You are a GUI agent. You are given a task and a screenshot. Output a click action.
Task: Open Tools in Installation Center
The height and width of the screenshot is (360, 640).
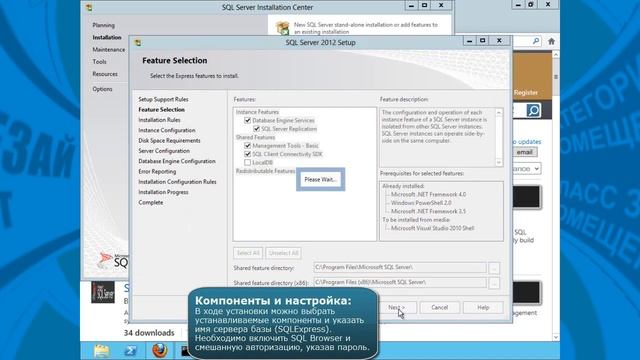[99, 62]
